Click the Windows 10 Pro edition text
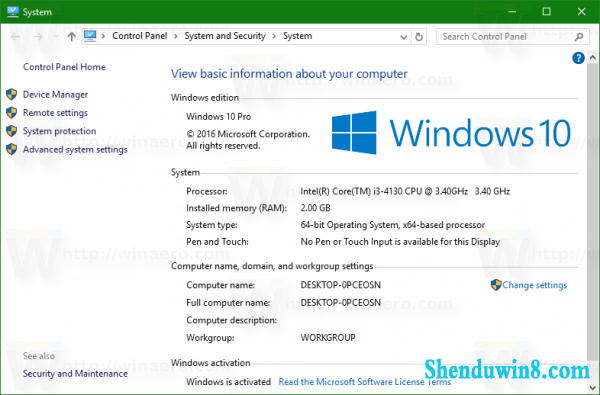The image size is (600, 395). click(218, 117)
